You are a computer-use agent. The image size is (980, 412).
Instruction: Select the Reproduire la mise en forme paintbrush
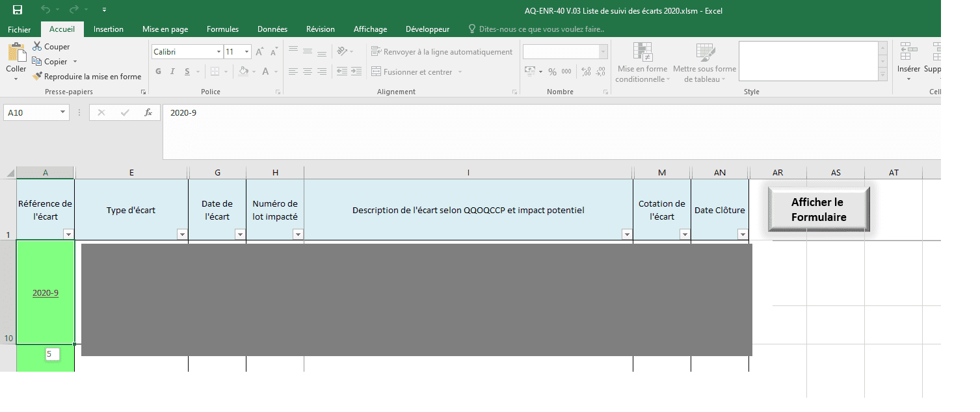(x=38, y=77)
